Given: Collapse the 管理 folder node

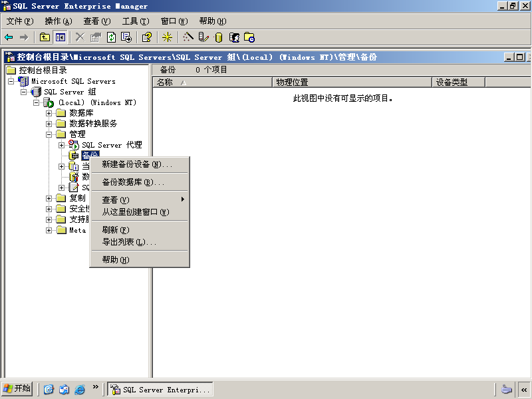Looking at the screenshot, I should (49, 134).
